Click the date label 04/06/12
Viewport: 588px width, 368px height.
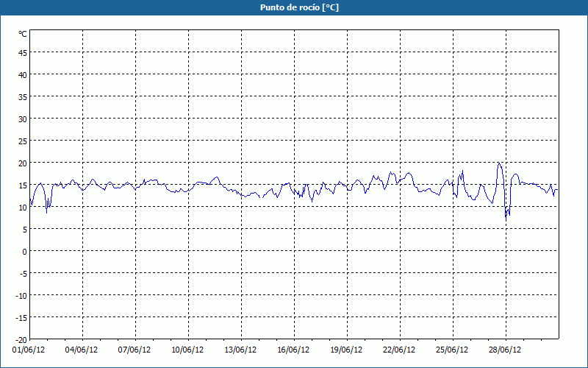tap(82, 350)
